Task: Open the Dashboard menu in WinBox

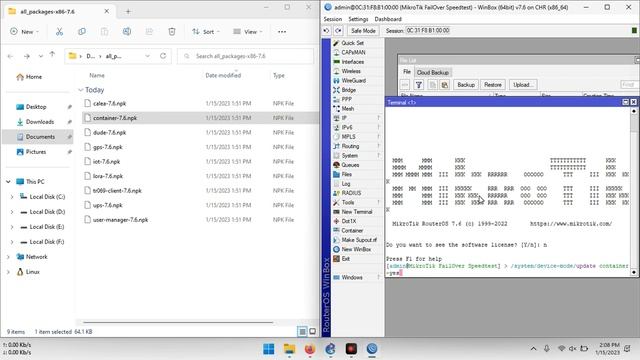Action: [x=388, y=19]
